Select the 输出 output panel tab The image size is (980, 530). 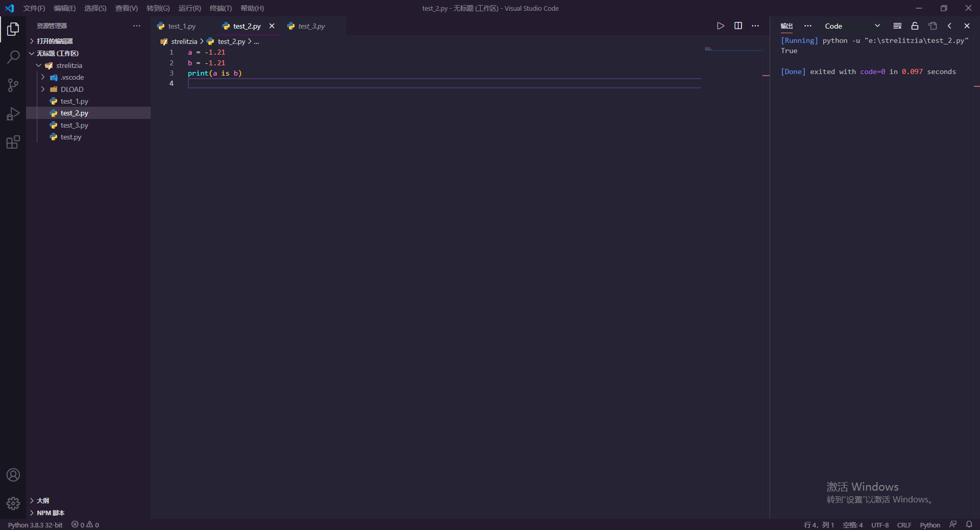pos(786,26)
